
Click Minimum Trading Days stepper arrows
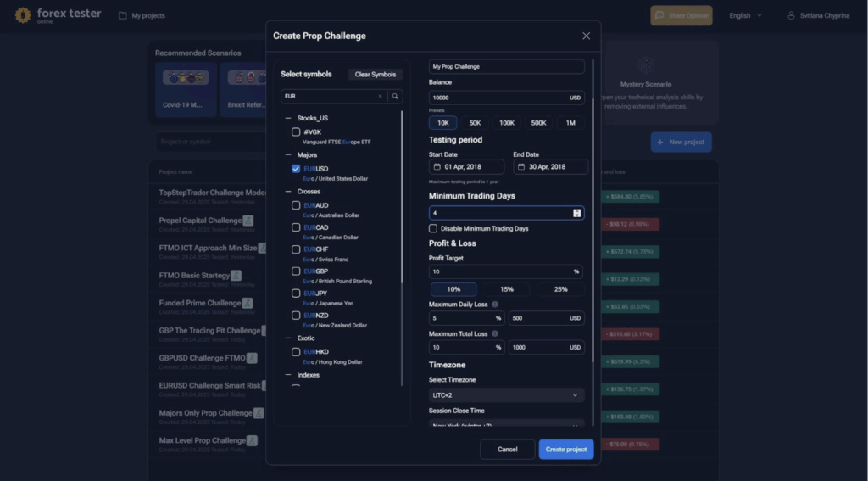(576, 213)
